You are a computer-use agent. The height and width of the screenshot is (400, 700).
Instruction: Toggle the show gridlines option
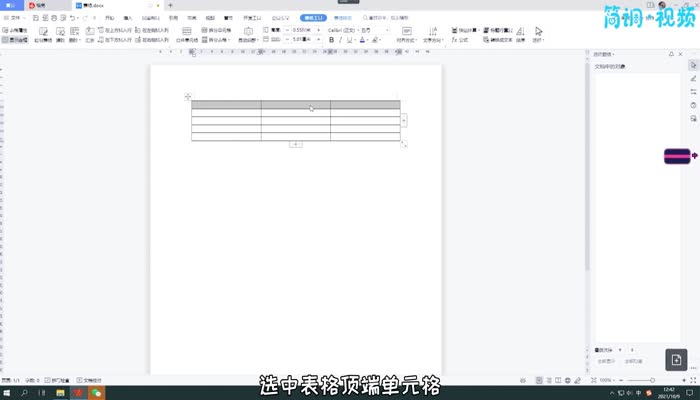point(15,40)
